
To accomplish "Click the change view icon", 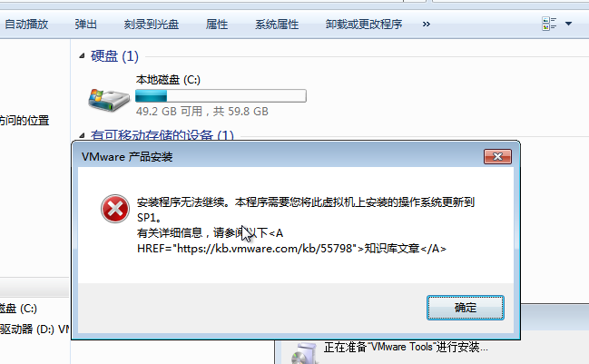I will [x=549, y=24].
